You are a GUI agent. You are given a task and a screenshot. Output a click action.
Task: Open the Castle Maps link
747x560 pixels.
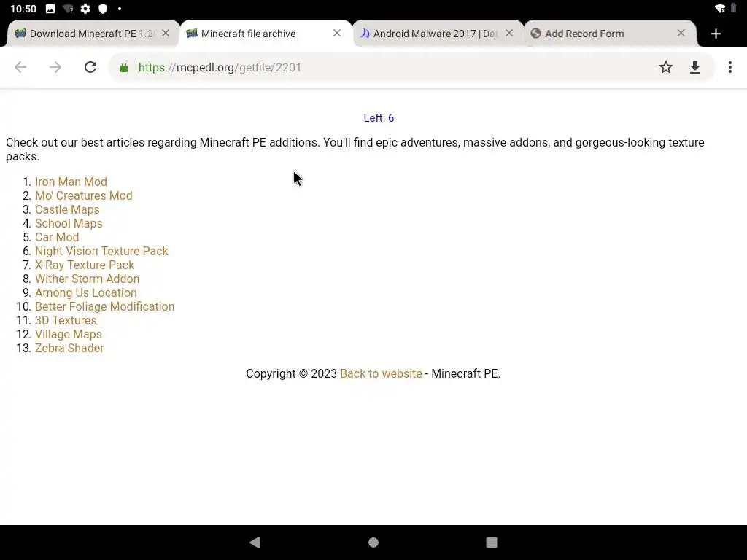pos(67,209)
